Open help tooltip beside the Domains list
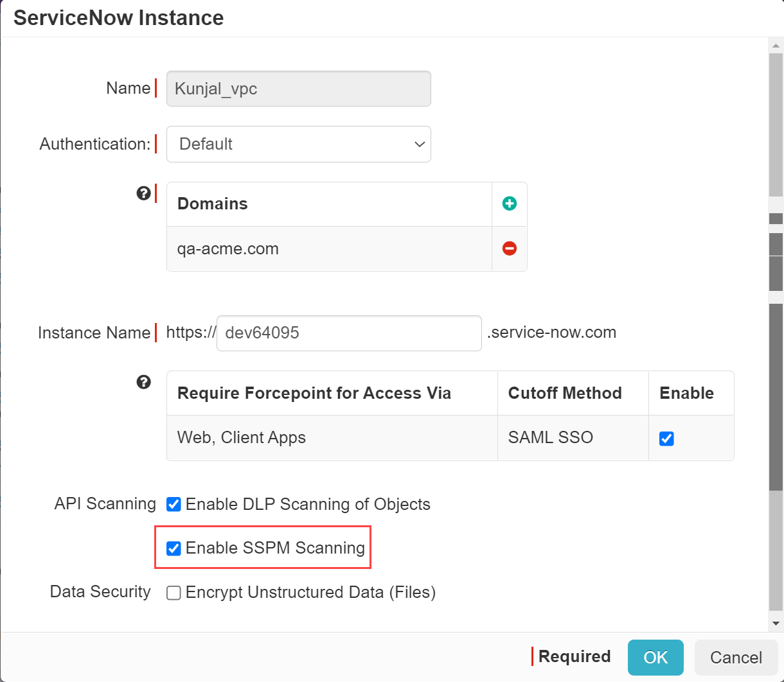Viewport: 784px width, 682px height. pyautogui.click(x=144, y=193)
